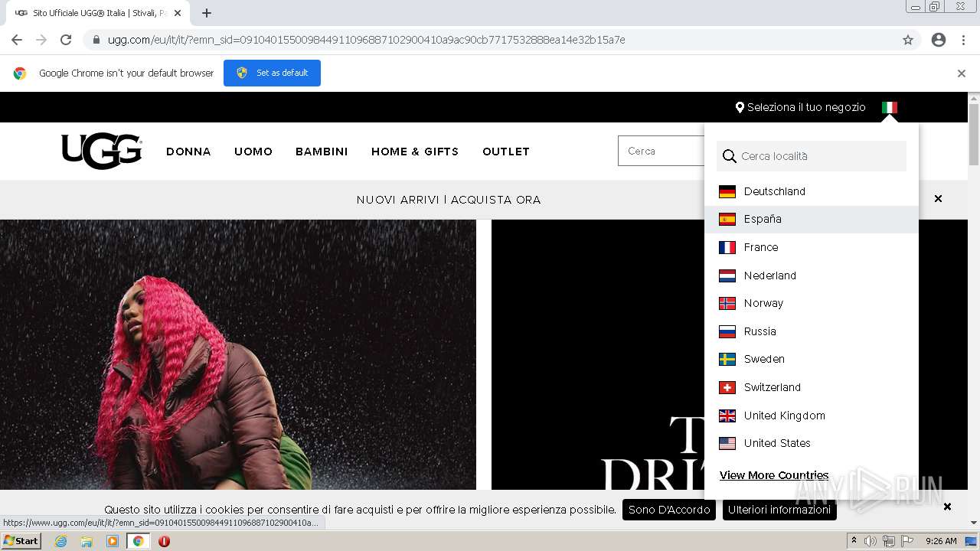Click the Sweden flag icon
980x551 pixels.
click(x=727, y=359)
